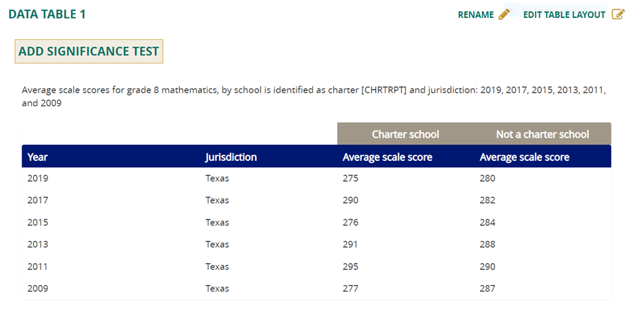Click Average scale score header under Not a charter
This screenshot has height=310, width=644.
tap(524, 157)
